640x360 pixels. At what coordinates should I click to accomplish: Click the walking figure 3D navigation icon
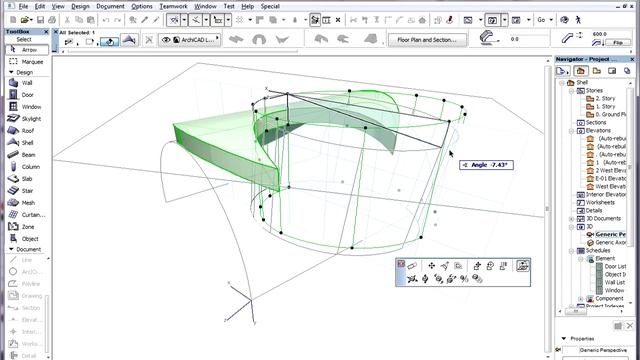[x=578, y=20]
